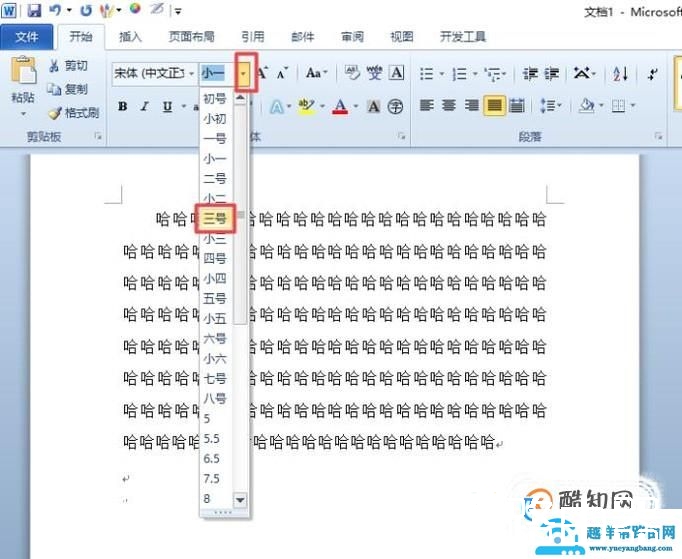
Task: Open the Paragraph (段落) dialog launcher
Action: pos(658,137)
